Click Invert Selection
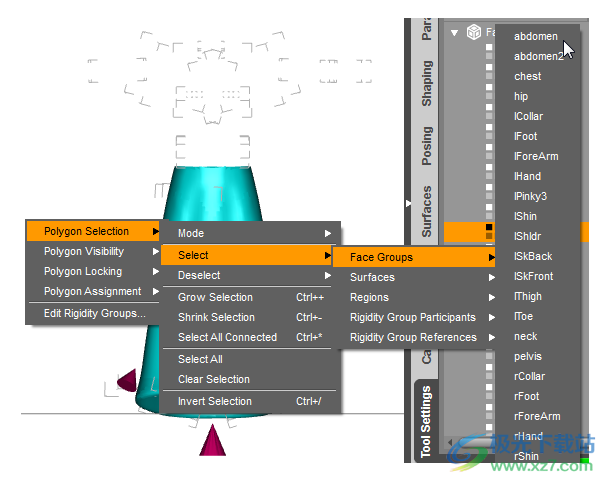606x482 pixels. 215,401
